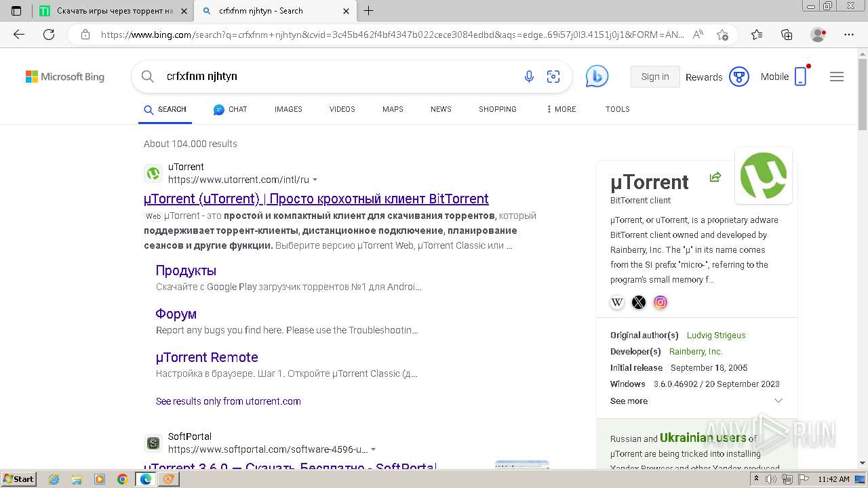Viewport: 868px width, 488px height.
Task: Open the X (Twitter) icon in the µTorrent panel
Action: coord(639,302)
